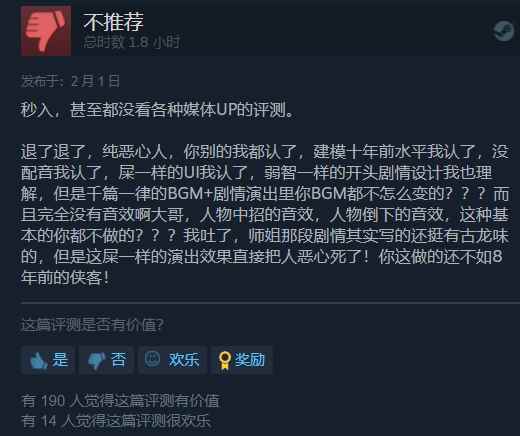This screenshot has width=520, height=436.
Task: Open the 不推荐 review title
Action: pos(113,22)
